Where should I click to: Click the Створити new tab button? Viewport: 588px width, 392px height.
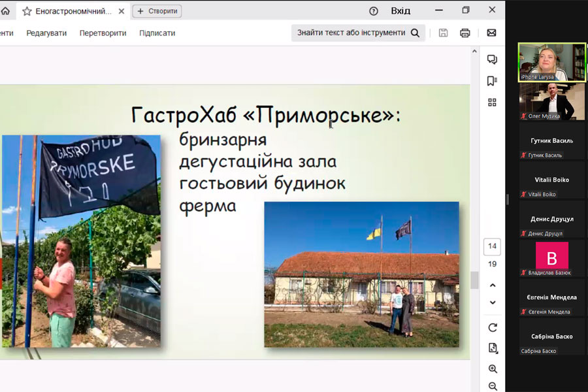[x=157, y=11]
